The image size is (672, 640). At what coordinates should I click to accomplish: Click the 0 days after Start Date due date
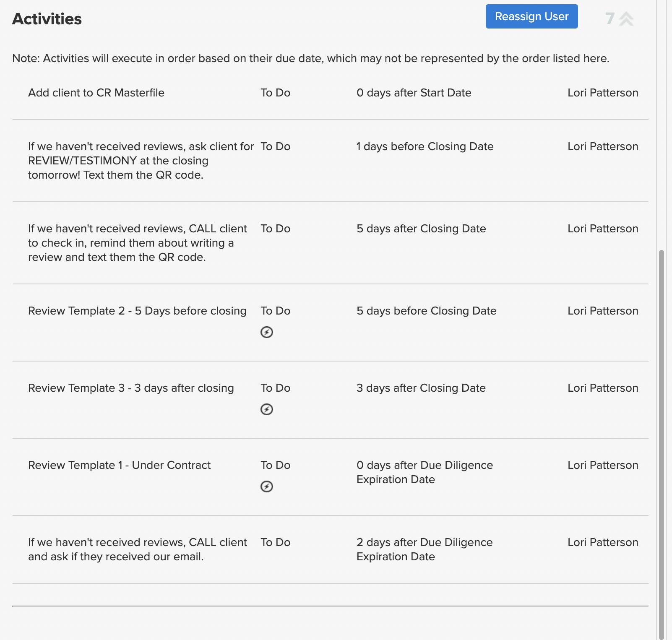414,93
